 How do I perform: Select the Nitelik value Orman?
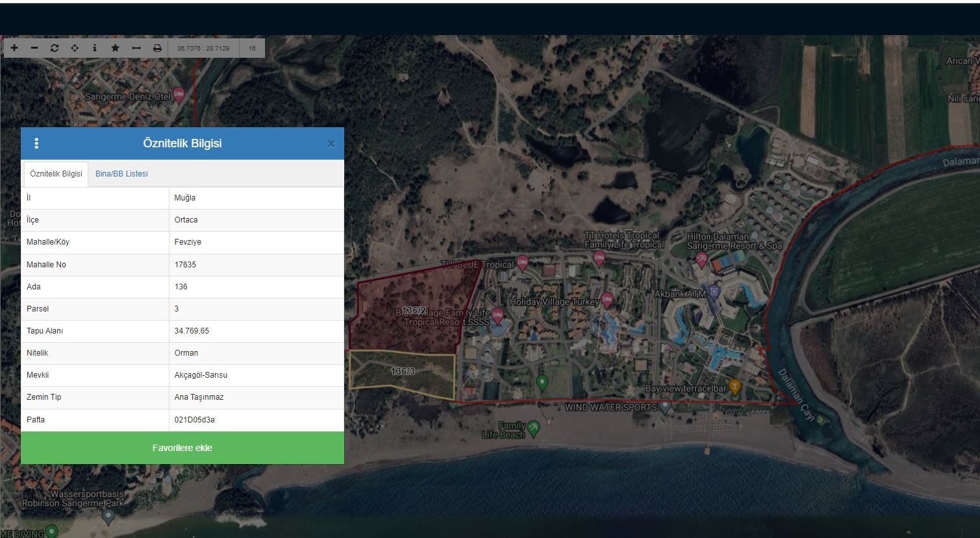(x=186, y=353)
